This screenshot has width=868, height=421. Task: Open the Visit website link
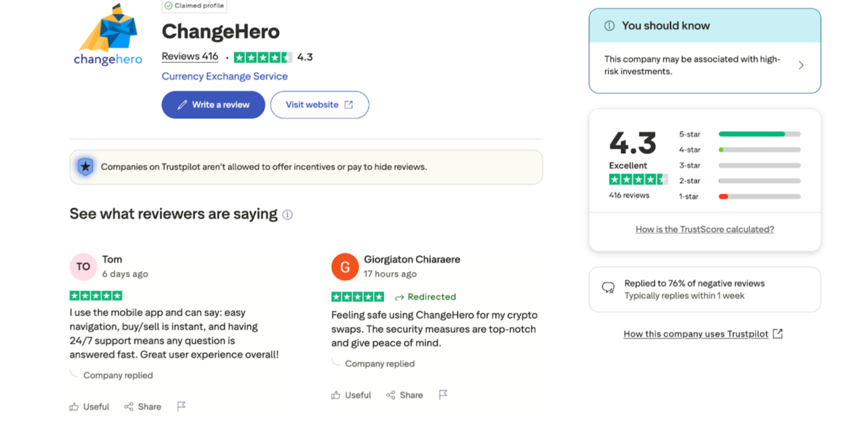pos(319,105)
